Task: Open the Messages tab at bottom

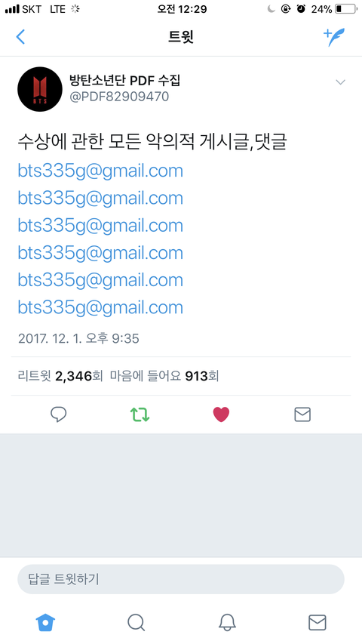Action: (x=318, y=622)
